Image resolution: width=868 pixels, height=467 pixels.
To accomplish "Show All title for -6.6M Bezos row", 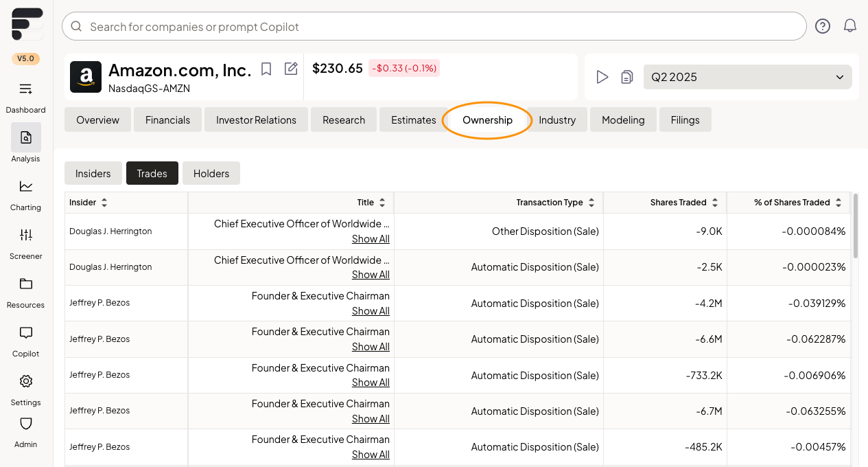I will (x=371, y=347).
